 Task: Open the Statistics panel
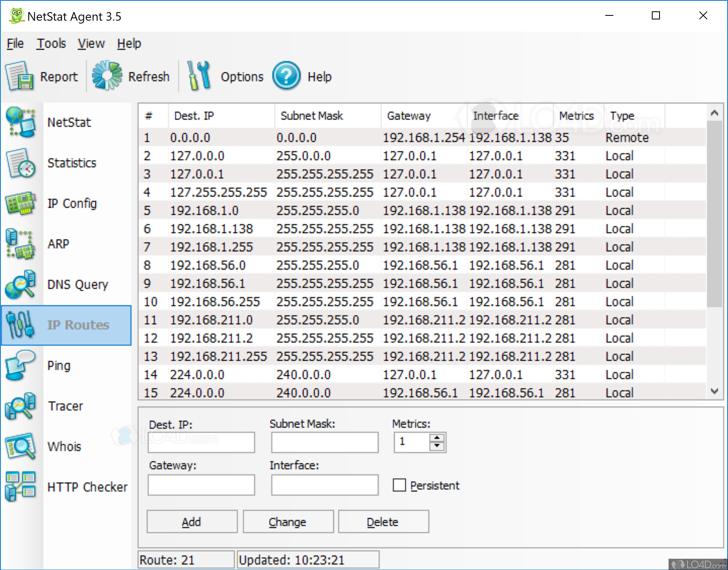click(71, 163)
